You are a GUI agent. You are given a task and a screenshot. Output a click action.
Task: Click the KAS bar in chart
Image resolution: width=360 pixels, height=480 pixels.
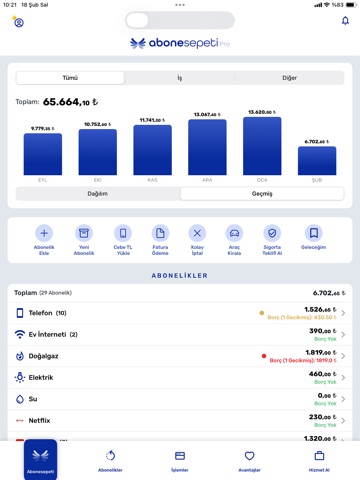pos(152,150)
